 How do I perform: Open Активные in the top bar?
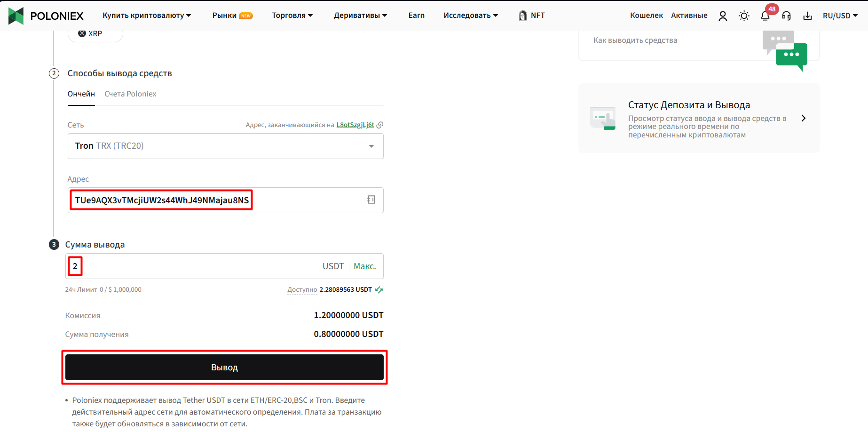(x=689, y=16)
